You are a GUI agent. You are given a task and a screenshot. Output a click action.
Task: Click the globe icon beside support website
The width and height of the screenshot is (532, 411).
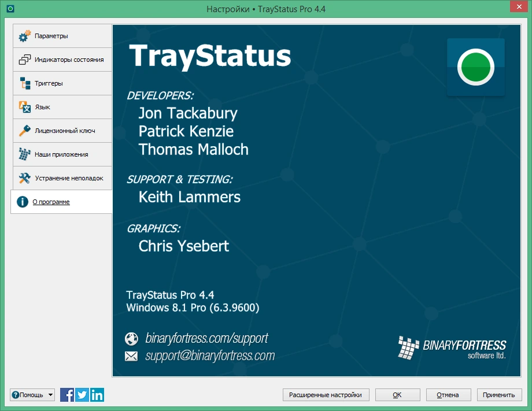coord(131,338)
